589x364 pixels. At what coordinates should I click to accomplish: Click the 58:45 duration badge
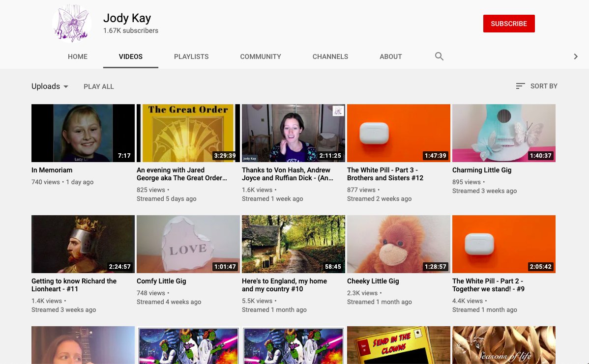(x=333, y=266)
